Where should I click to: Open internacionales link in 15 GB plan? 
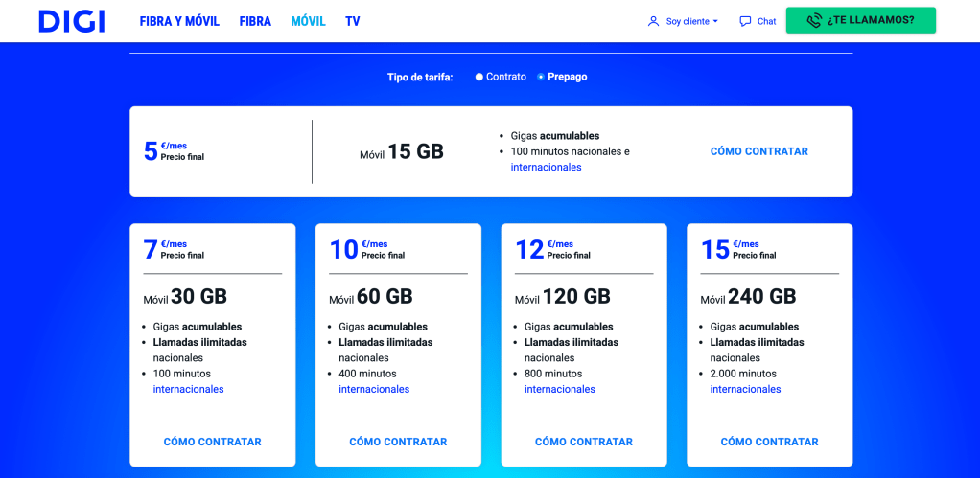(546, 167)
